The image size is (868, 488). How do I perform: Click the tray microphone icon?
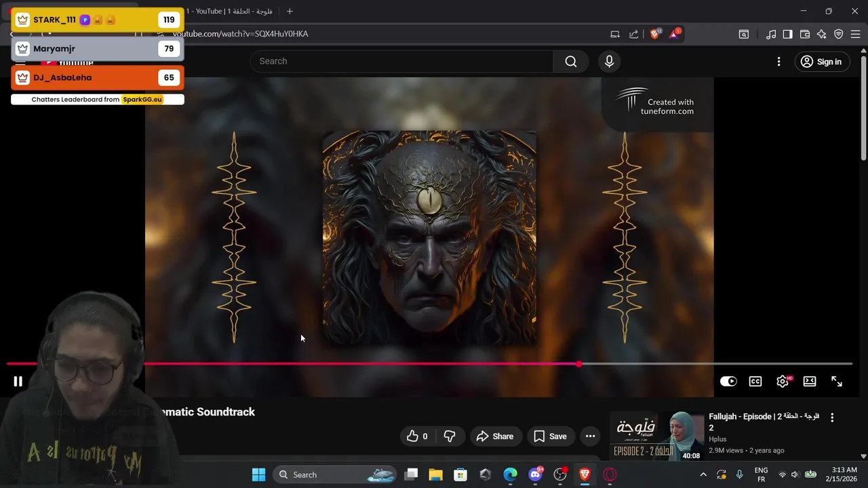[739, 474]
